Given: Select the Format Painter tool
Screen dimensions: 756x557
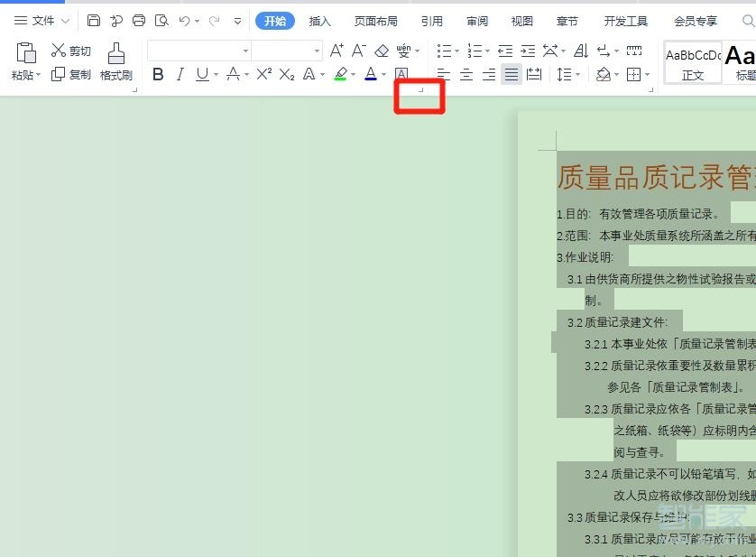Looking at the screenshot, I should point(115,63).
